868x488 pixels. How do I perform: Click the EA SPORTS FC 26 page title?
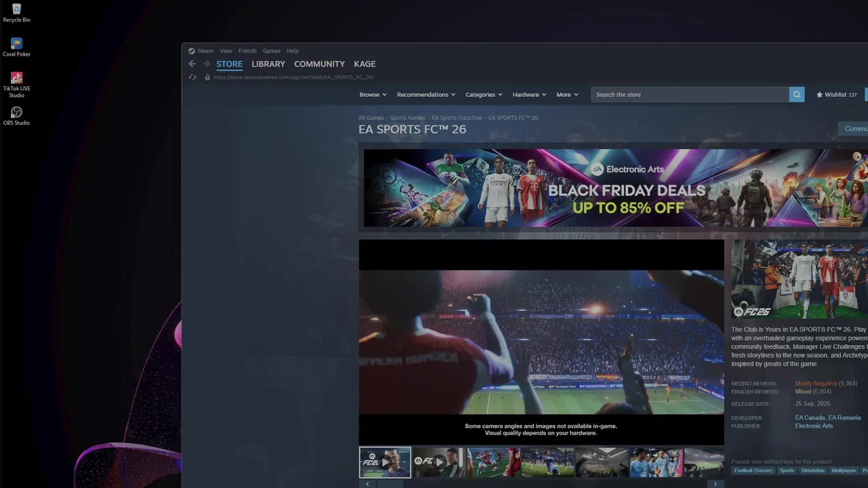[x=412, y=129]
